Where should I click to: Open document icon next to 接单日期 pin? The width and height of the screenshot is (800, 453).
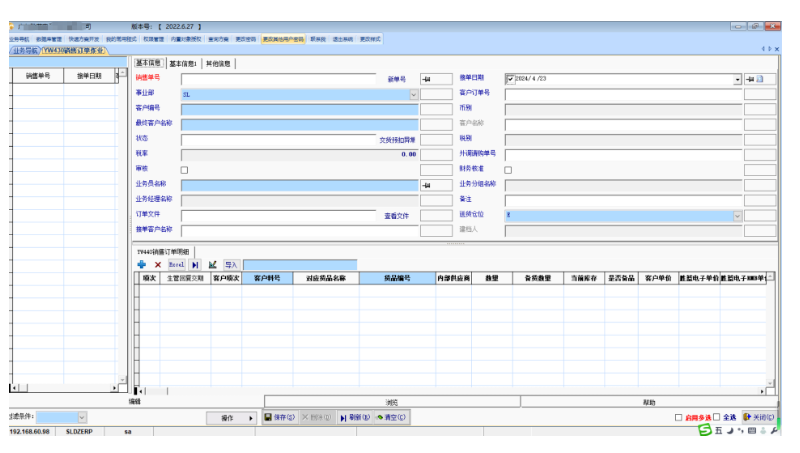click(x=760, y=79)
